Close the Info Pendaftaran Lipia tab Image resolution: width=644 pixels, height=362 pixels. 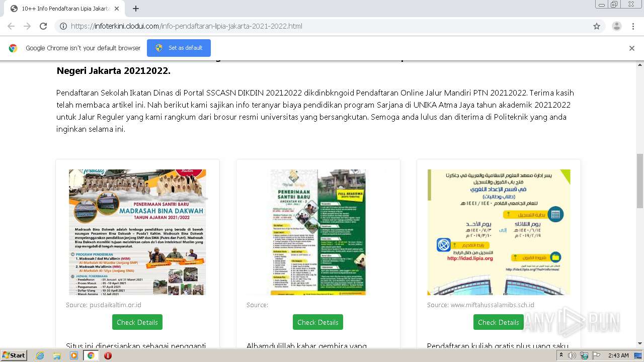(117, 9)
